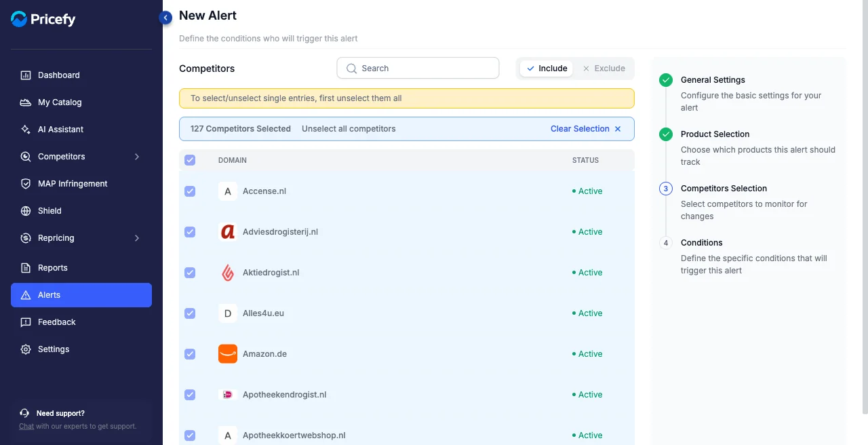Click the Apotheekendrogist.nl logo icon
Image resolution: width=868 pixels, height=445 pixels.
(x=228, y=395)
